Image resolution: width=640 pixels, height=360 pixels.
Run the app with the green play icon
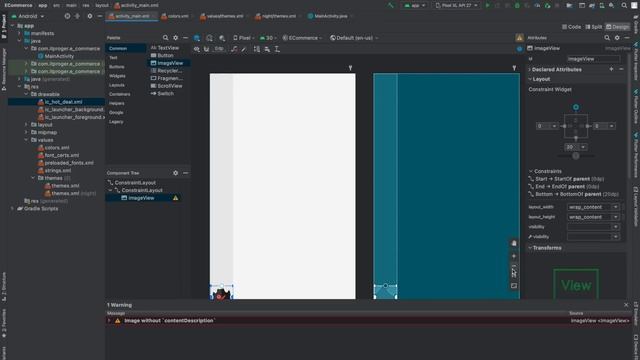(x=487, y=5)
